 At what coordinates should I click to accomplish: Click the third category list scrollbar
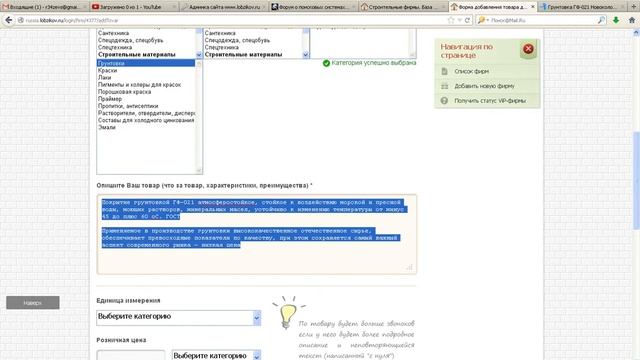[412, 43]
